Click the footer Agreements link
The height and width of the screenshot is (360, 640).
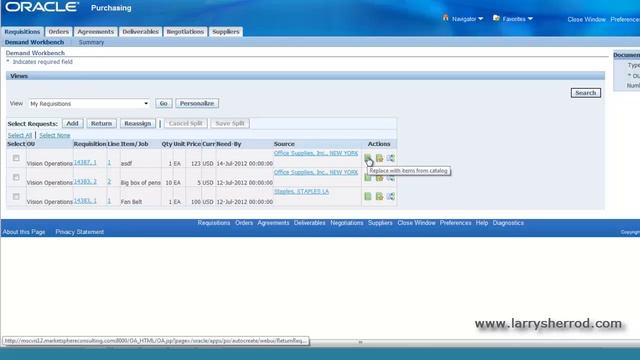[x=273, y=223]
